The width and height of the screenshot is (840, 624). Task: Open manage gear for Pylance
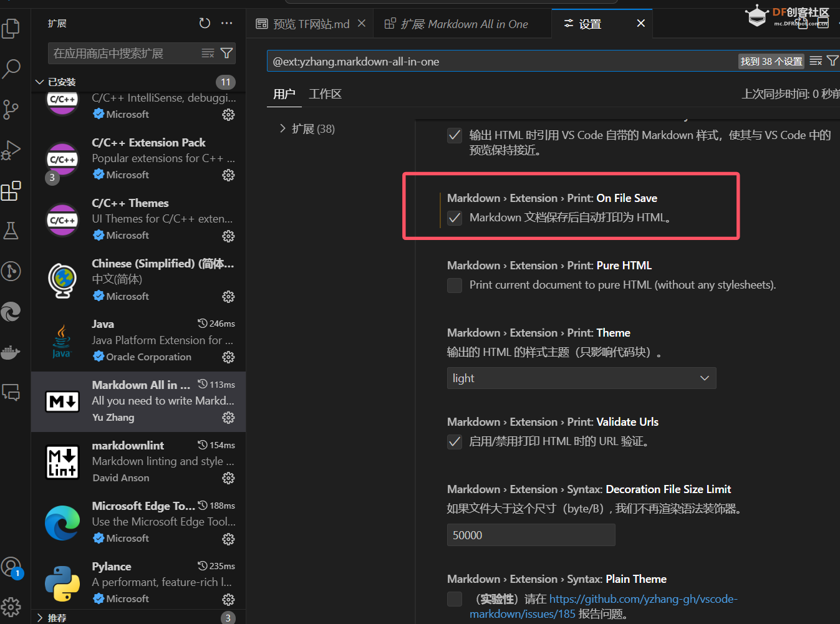228,598
